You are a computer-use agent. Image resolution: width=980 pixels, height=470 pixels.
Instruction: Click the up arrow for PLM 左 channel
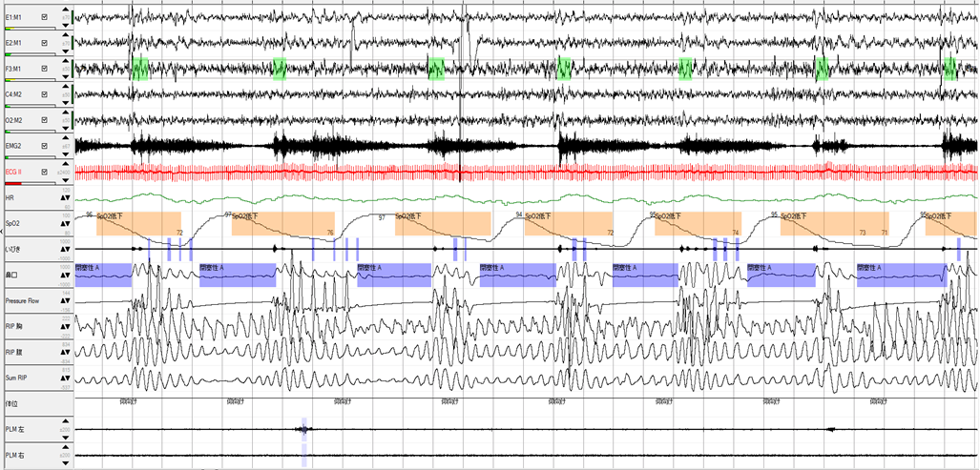(x=66, y=421)
